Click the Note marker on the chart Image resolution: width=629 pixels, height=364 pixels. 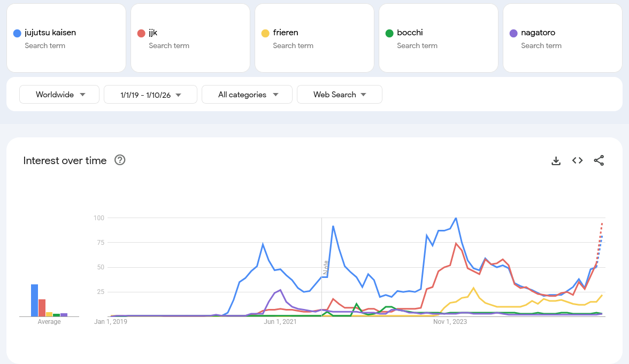pyautogui.click(x=325, y=267)
